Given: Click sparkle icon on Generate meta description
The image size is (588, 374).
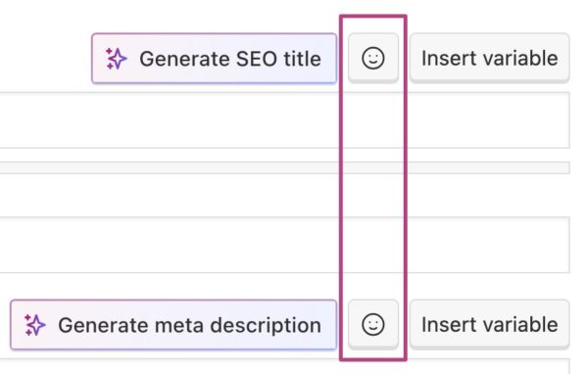Looking at the screenshot, I should point(35,325).
